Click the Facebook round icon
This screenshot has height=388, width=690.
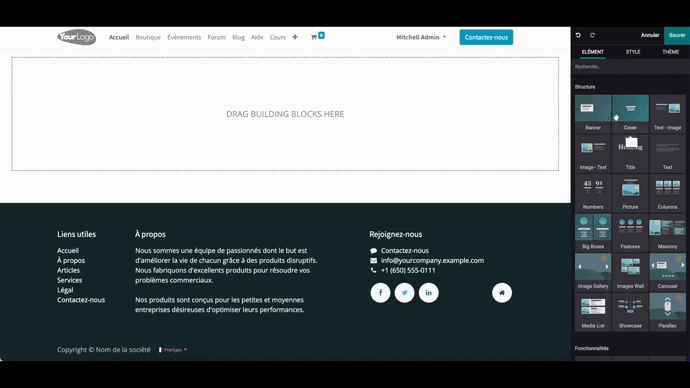(380, 293)
